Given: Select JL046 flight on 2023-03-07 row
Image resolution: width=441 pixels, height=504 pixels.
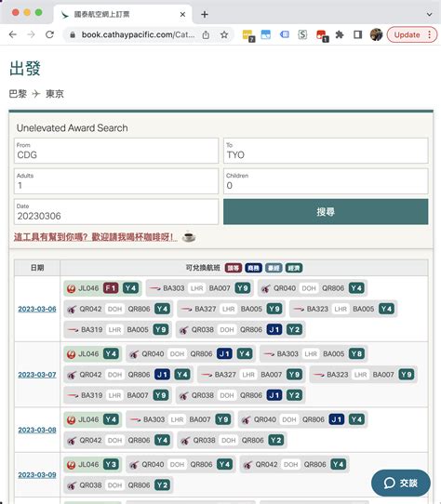Looking at the screenshot, I should click(93, 354).
